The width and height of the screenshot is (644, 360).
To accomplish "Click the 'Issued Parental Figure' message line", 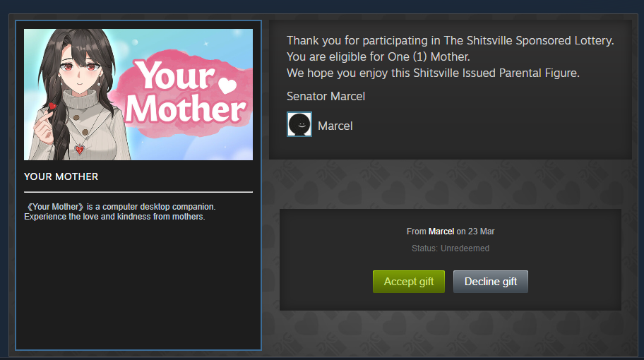I will pyautogui.click(x=433, y=73).
